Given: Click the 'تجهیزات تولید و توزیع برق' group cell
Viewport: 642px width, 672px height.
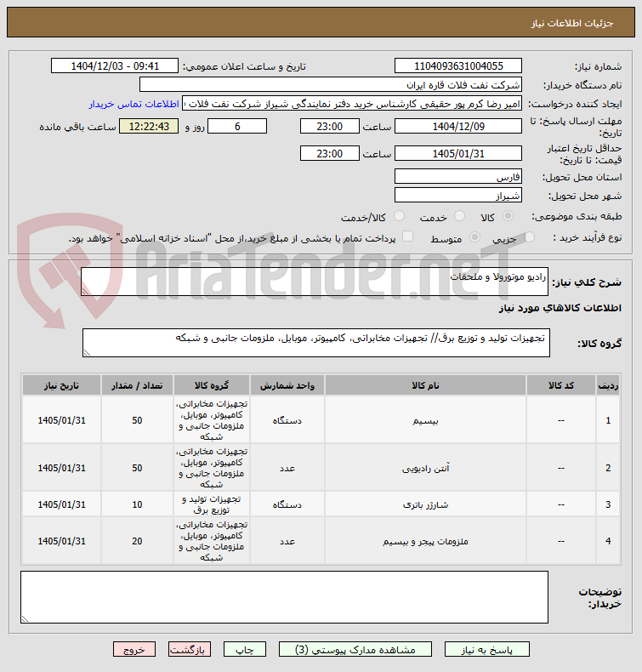Looking at the screenshot, I should click(x=212, y=504).
